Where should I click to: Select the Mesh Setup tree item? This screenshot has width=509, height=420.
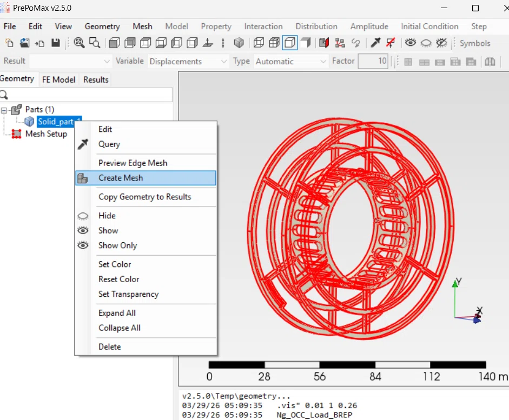coord(46,134)
